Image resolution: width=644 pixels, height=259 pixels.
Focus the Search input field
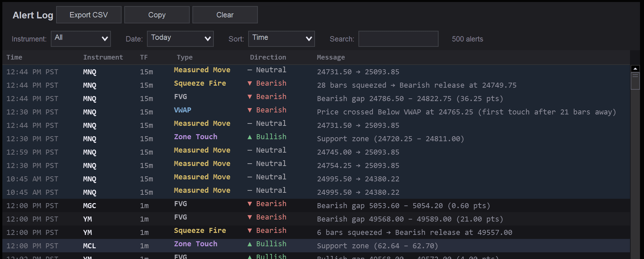[398, 39]
